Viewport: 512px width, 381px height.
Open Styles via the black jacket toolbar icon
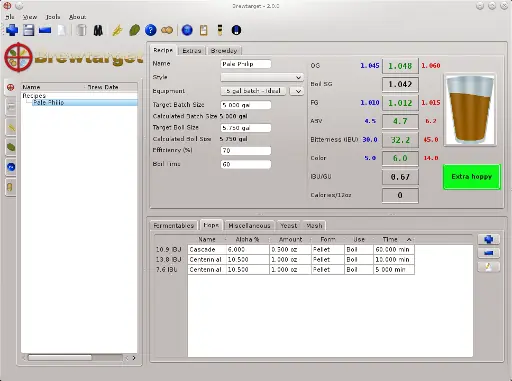pyautogui.click(x=98, y=30)
